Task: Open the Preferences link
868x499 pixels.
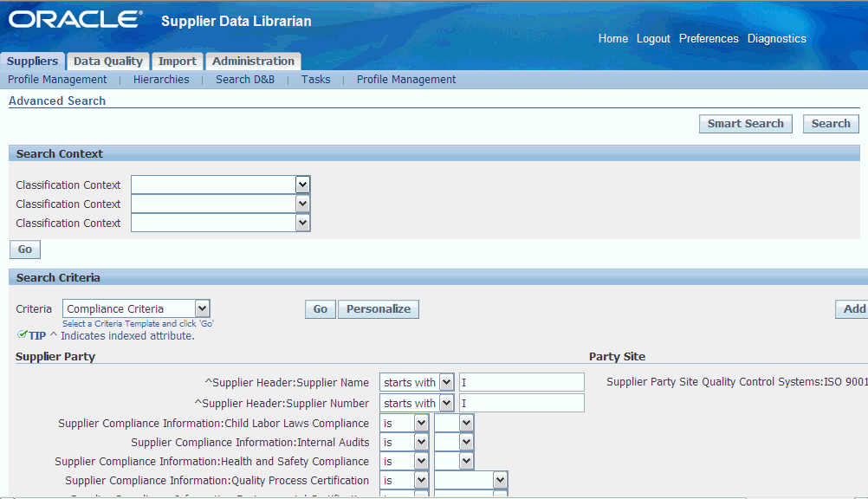Action: click(x=709, y=39)
